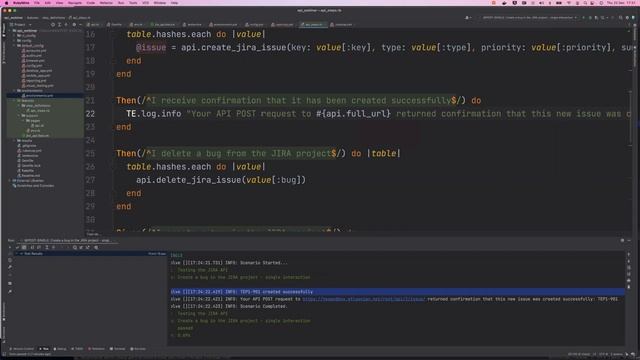Switch to the active api_steps.rb editor tab
This screenshot has width=640, height=360.
point(313,25)
